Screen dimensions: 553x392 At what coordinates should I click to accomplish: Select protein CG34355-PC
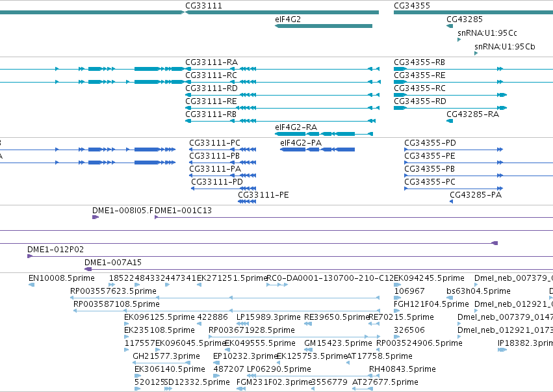click(x=454, y=189)
